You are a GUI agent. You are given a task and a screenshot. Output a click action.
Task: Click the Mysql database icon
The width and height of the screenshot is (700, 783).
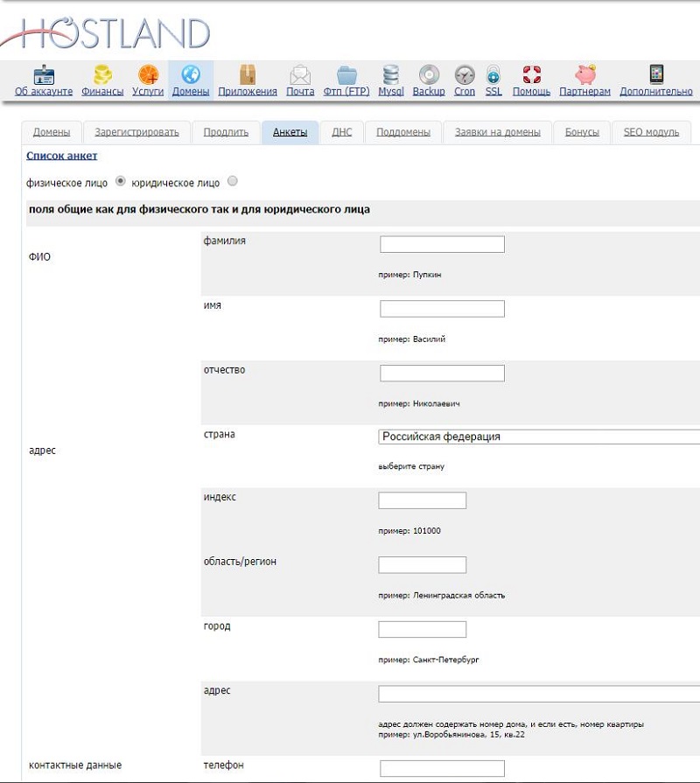pyautogui.click(x=391, y=74)
